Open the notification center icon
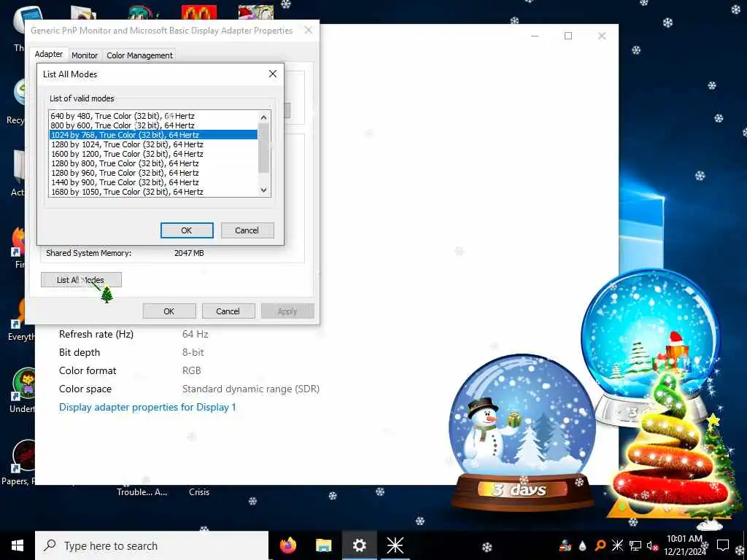 723,545
